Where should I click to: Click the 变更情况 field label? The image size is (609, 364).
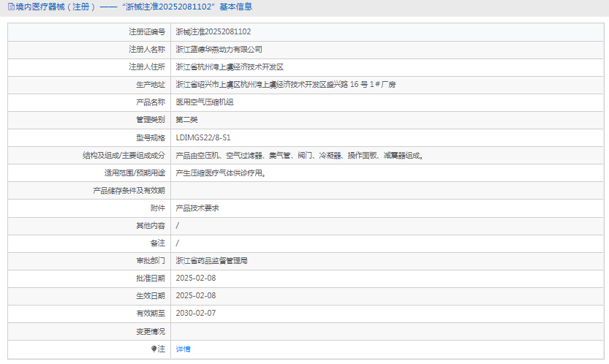pyautogui.click(x=151, y=331)
